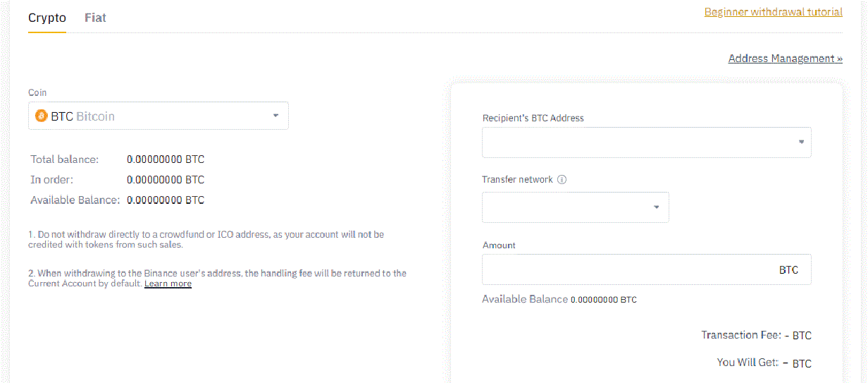Click the BTC unit label in Amount field
The height and width of the screenshot is (383, 868).
point(788,270)
